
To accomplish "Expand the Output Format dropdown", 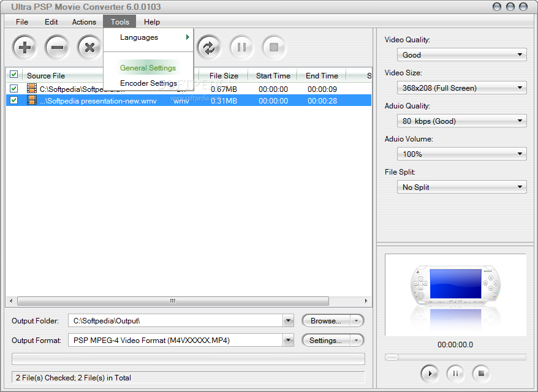I will [288, 340].
